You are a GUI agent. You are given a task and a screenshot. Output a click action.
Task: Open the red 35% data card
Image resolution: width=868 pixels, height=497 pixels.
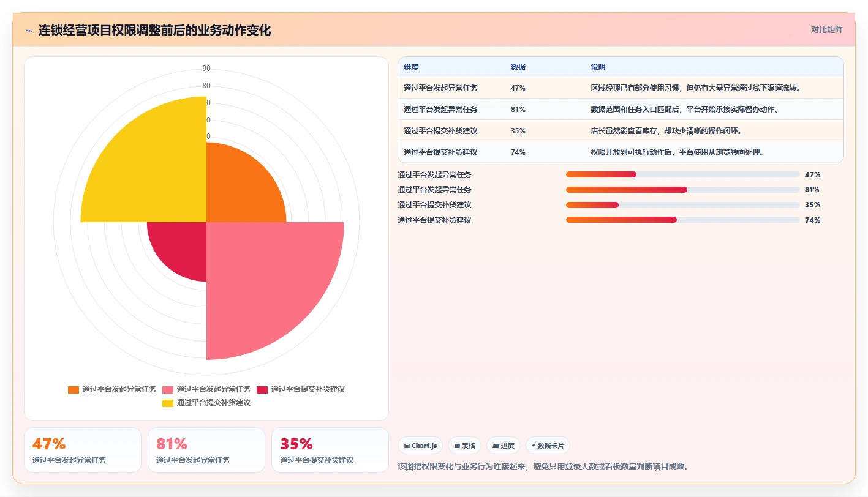point(330,450)
